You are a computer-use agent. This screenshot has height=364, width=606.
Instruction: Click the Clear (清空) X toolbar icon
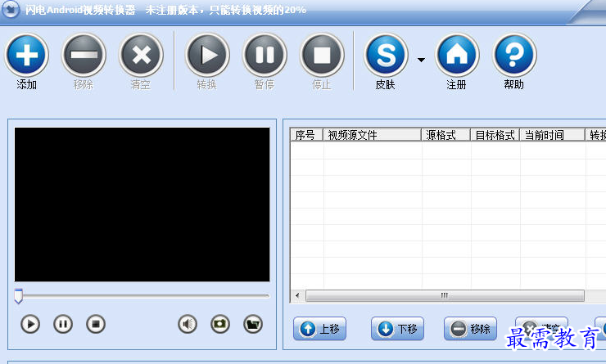(141, 55)
